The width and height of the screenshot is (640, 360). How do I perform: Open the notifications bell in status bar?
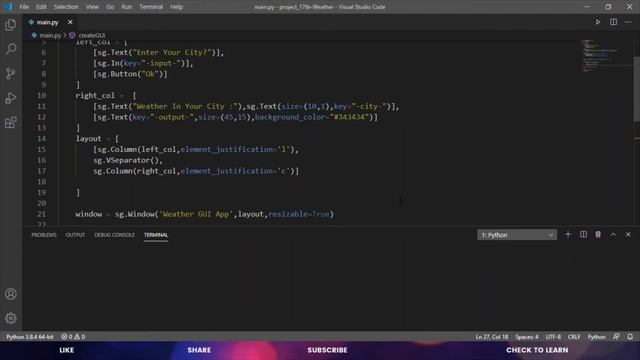pos(630,337)
